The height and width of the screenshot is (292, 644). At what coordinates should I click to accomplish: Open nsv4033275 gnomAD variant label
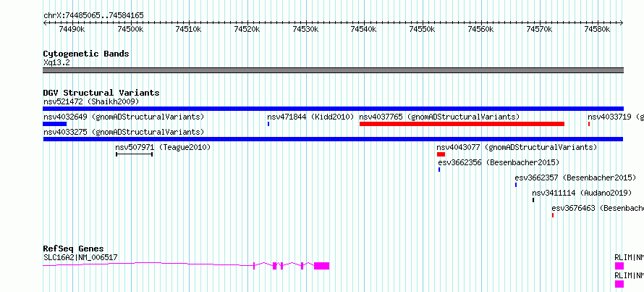124,132
